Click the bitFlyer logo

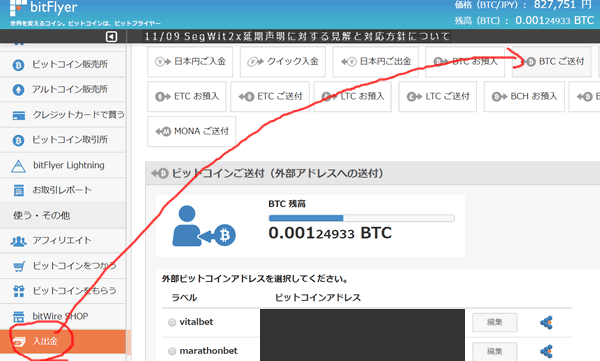43,8
